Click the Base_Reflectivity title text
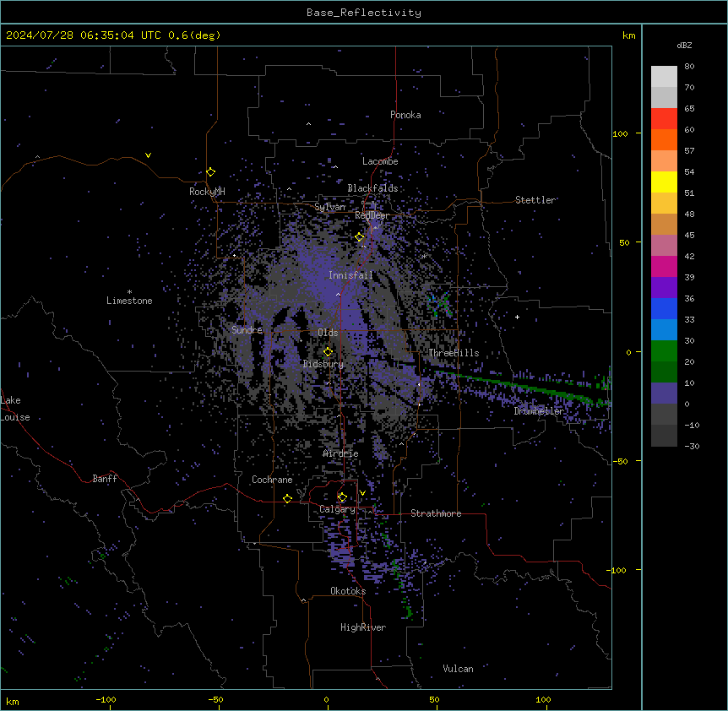The height and width of the screenshot is (711, 728). (364, 13)
